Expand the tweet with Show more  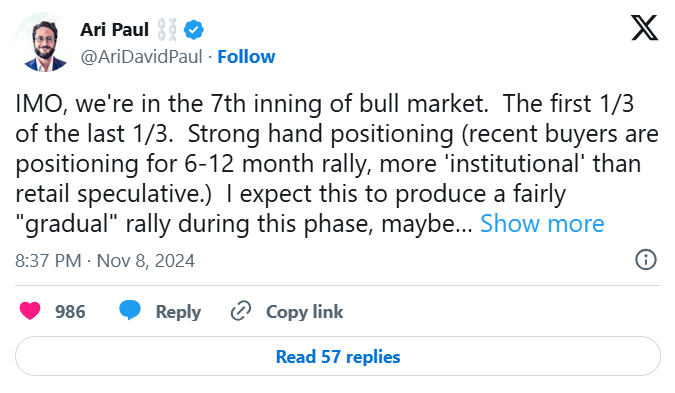542,224
